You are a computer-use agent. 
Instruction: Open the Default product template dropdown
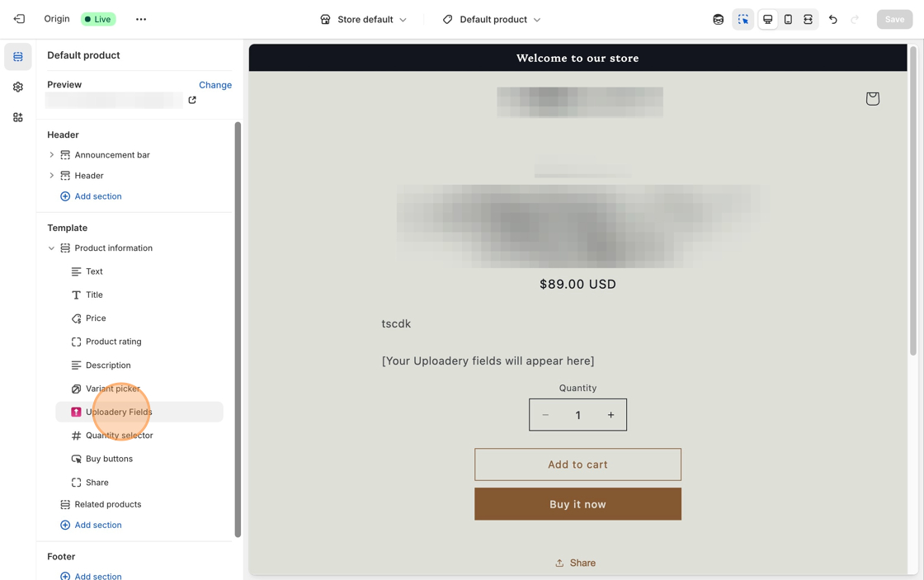(492, 19)
